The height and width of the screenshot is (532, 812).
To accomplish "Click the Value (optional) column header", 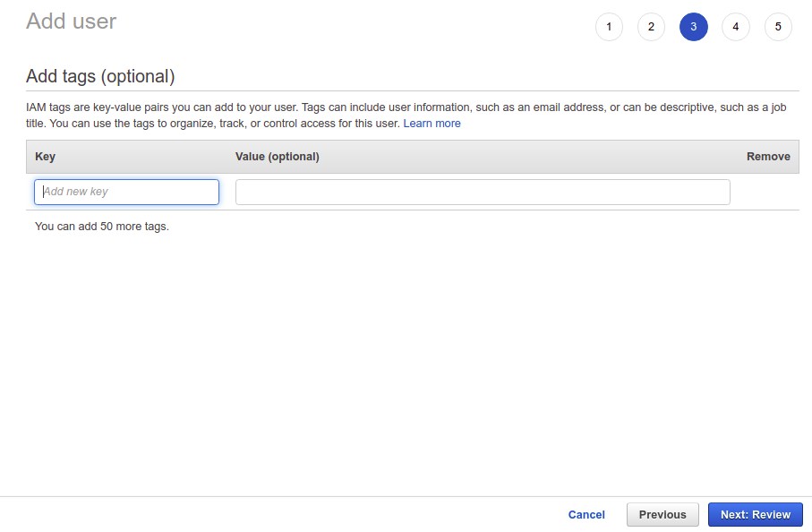I will coord(277,157).
